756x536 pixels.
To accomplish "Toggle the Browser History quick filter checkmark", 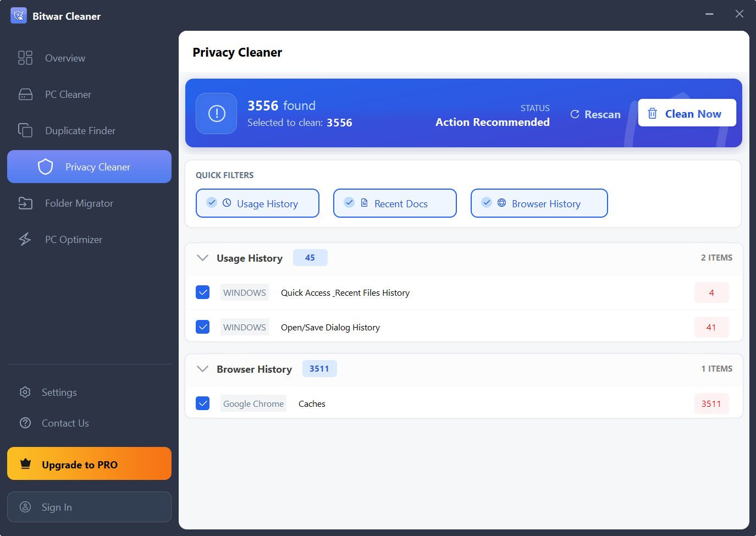I will pos(487,202).
